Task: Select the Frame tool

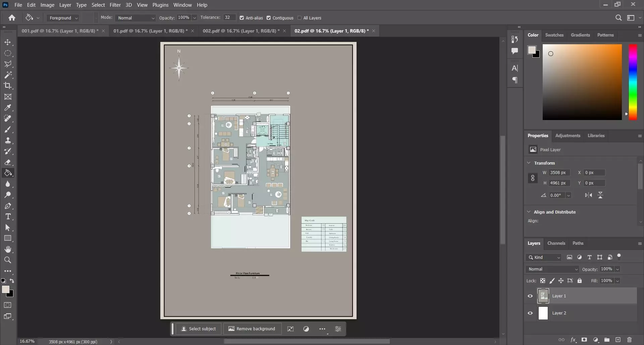Action: coord(8,97)
